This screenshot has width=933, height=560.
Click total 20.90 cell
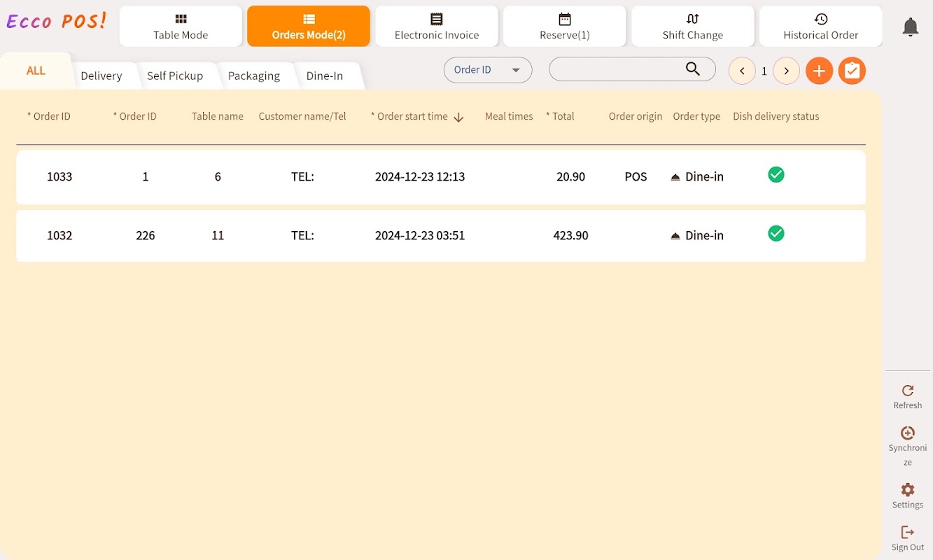point(570,177)
